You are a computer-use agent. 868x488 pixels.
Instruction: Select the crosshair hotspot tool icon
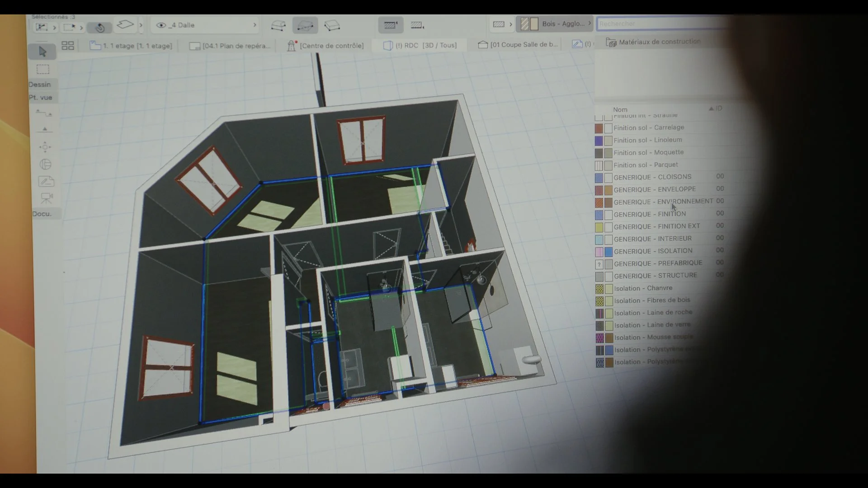(x=45, y=147)
